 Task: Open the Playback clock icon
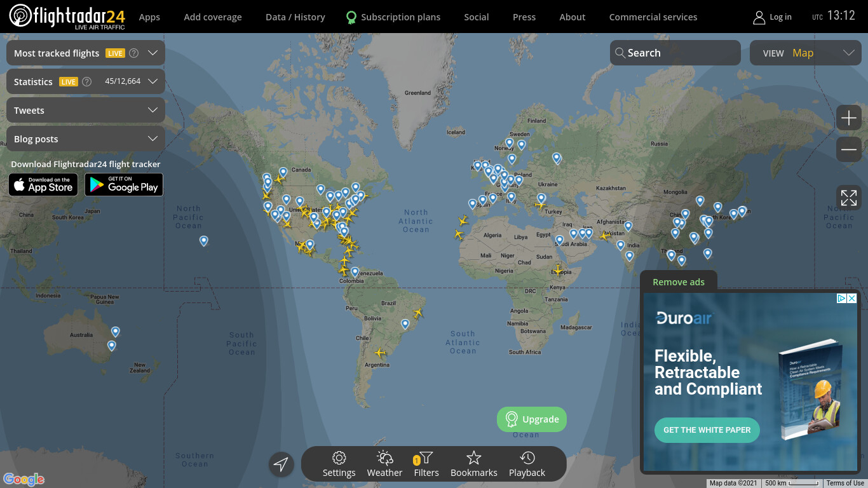click(527, 458)
